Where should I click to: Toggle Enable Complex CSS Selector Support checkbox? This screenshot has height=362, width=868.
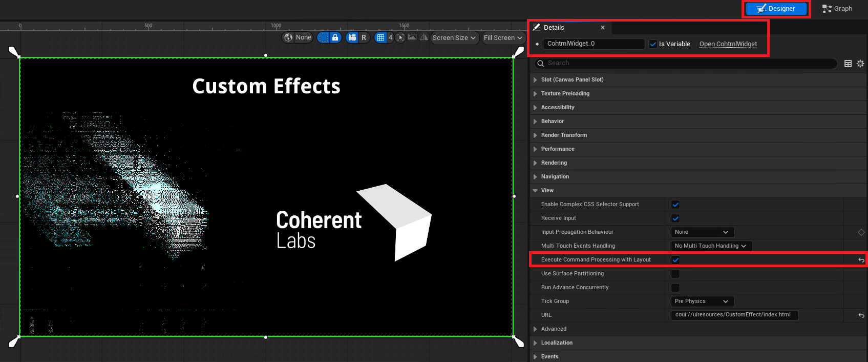pos(675,205)
